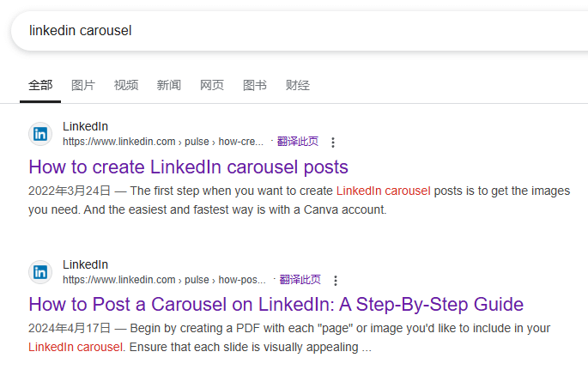Open three-dot menu for second result
This screenshot has width=588, height=370.
[x=336, y=281]
